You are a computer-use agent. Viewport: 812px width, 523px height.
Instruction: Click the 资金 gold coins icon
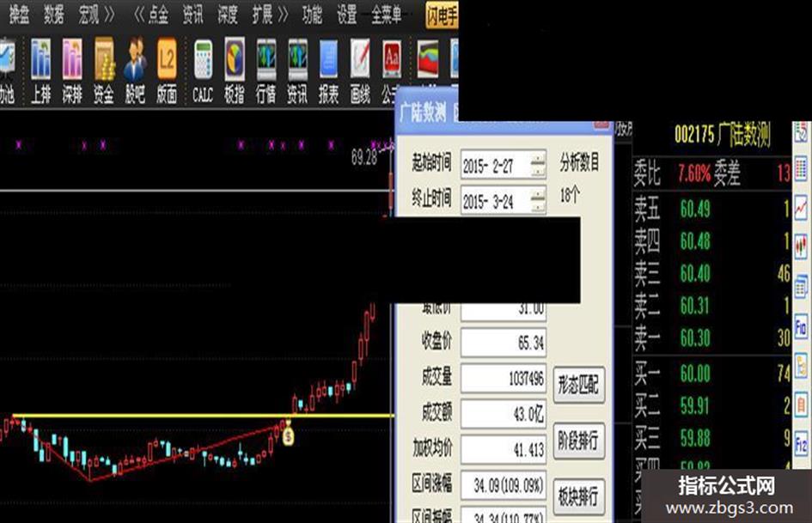pyautogui.click(x=104, y=71)
